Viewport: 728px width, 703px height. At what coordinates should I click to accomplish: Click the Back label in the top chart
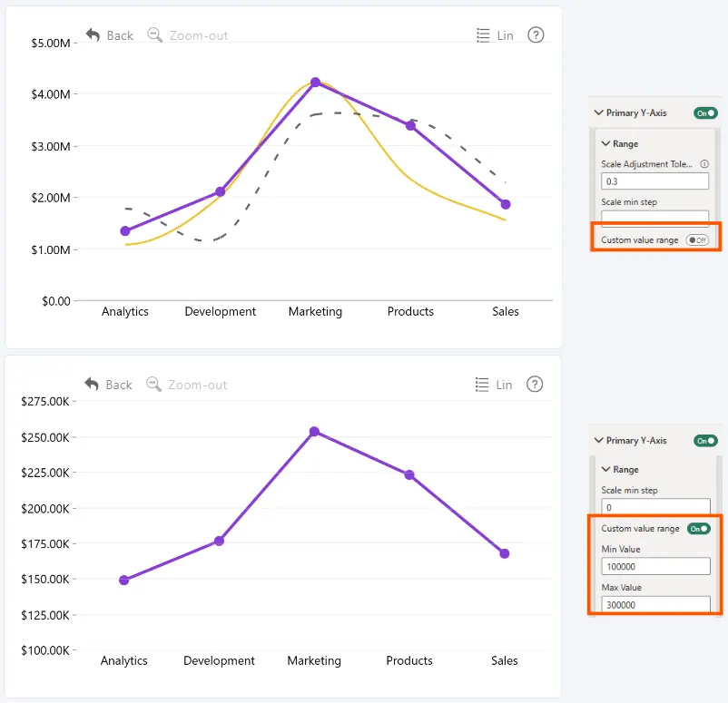coord(120,35)
